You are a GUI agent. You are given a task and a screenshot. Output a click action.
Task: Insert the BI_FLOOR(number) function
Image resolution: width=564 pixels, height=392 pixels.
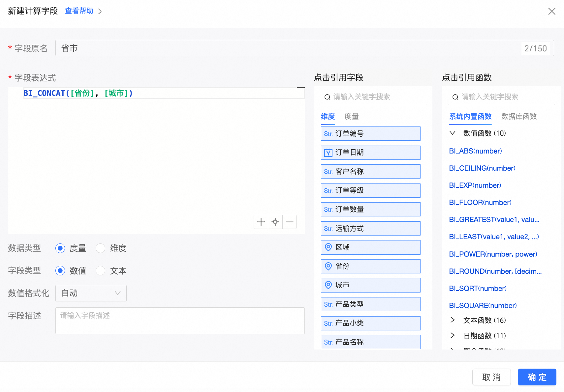(x=480, y=203)
